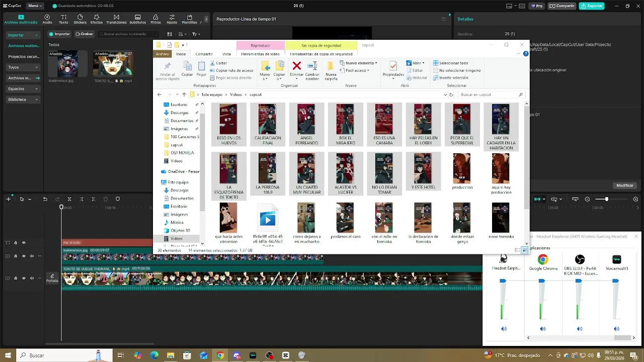Click Explorer large icons view button
Screen dimensions: 644x362
click(524, 250)
